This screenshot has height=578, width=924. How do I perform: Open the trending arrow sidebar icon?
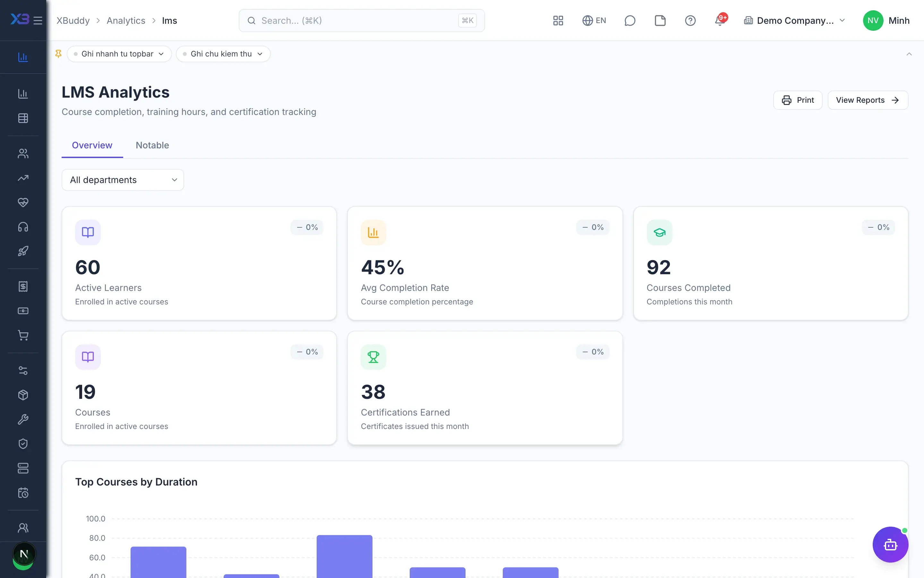(23, 178)
